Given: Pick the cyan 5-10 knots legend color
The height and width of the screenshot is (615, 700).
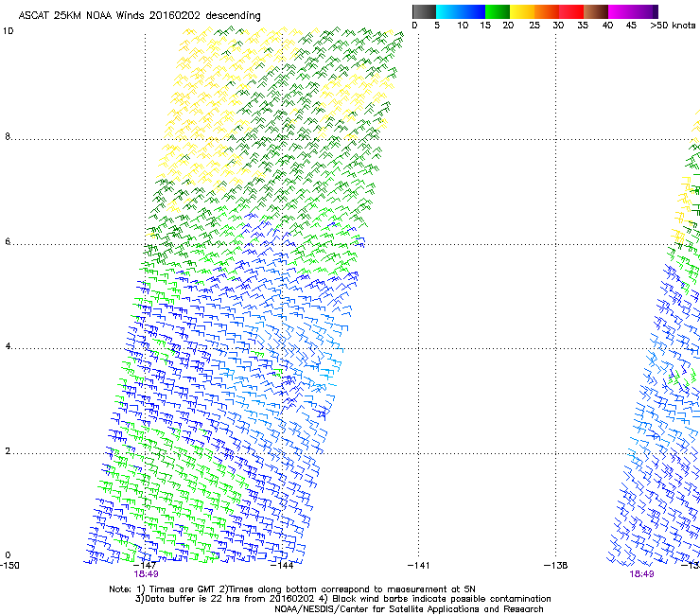Looking at the screenshot, I should coord(448,11).
